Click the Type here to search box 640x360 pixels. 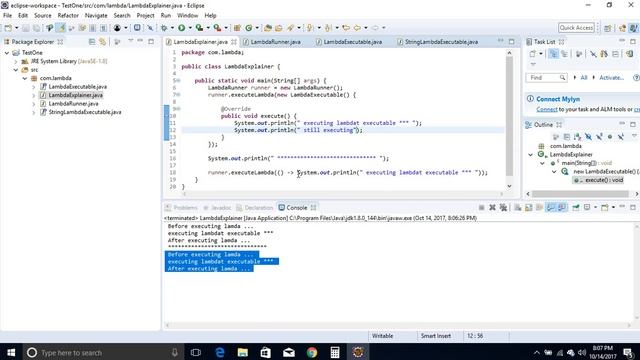coord(104,352)
